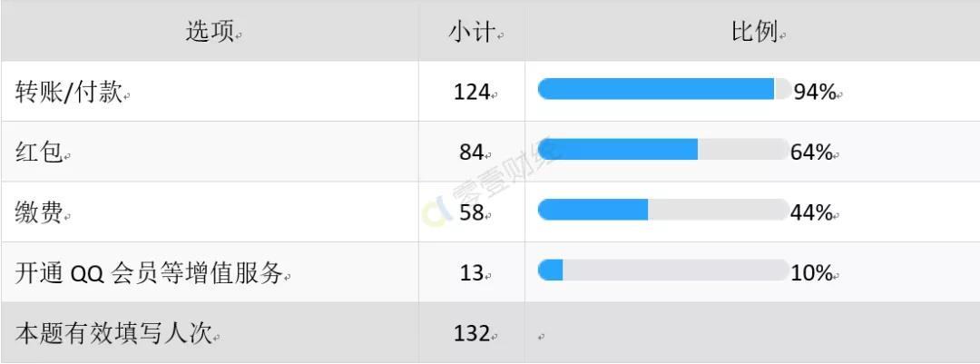This screenshot has height=364, width=980.
Task: Click the 132 total count value
Action: [472, 333]
